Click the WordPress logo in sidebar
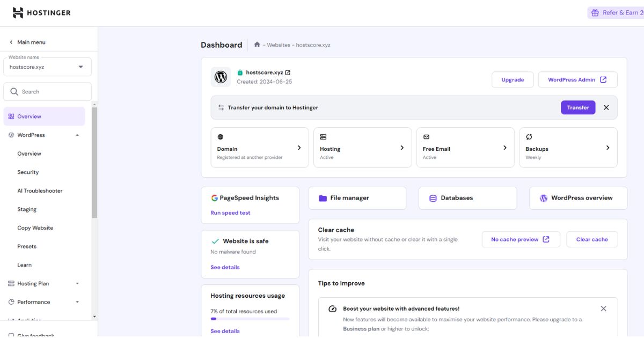Viewport: 644px width, 338px height. pos(11,135)
